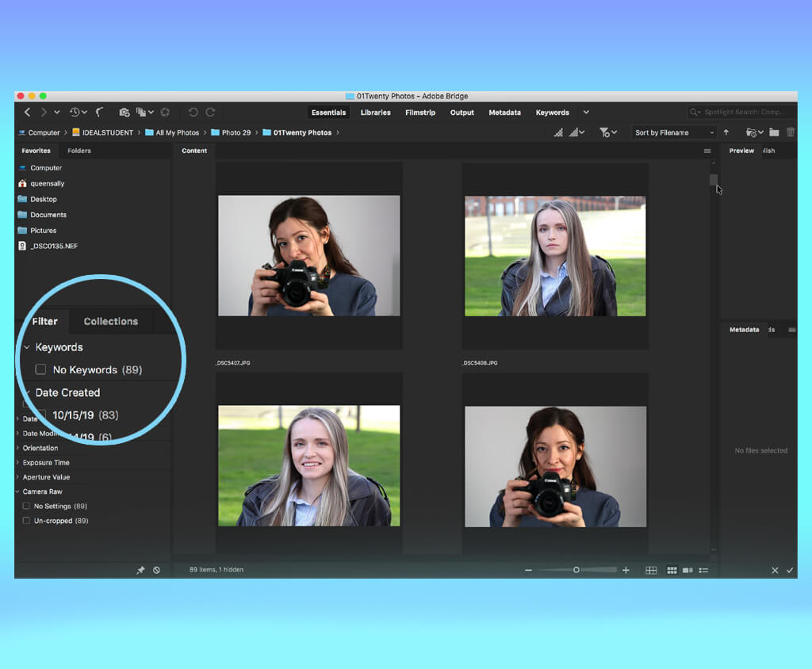Viewport: 812px width, 669px height.
Task: Open in Camera Raw aperture icon
Action: pos(165,113)
